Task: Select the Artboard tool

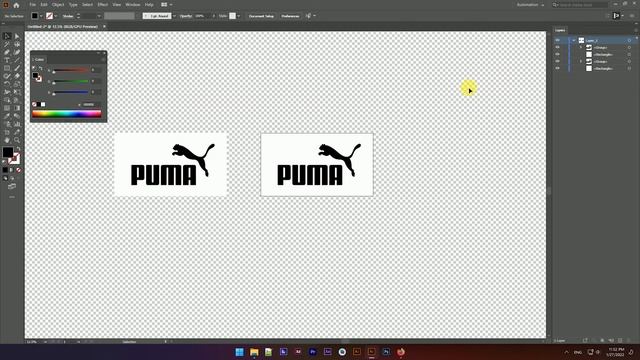Action: [7, 132]
